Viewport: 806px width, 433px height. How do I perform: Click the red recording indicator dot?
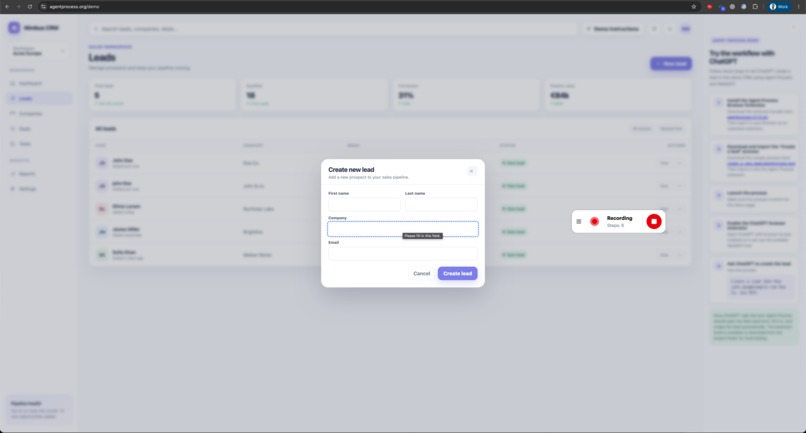click(x=595, y=222)
